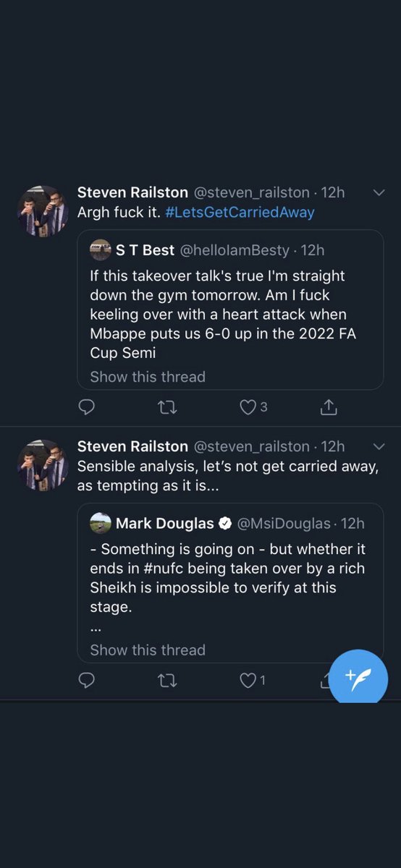Compose a new tweet with feather button
The width and height of the screenshot is (401, 868).
(x=358, y=678)
